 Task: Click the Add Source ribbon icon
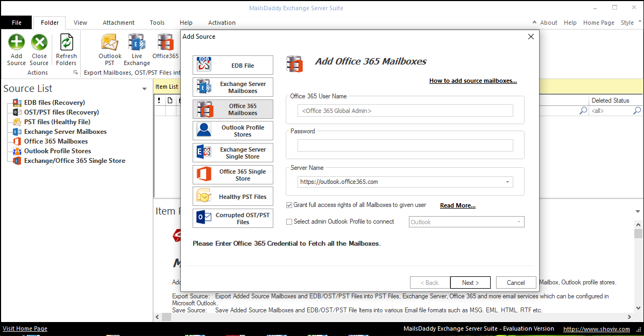click(17, 49)
